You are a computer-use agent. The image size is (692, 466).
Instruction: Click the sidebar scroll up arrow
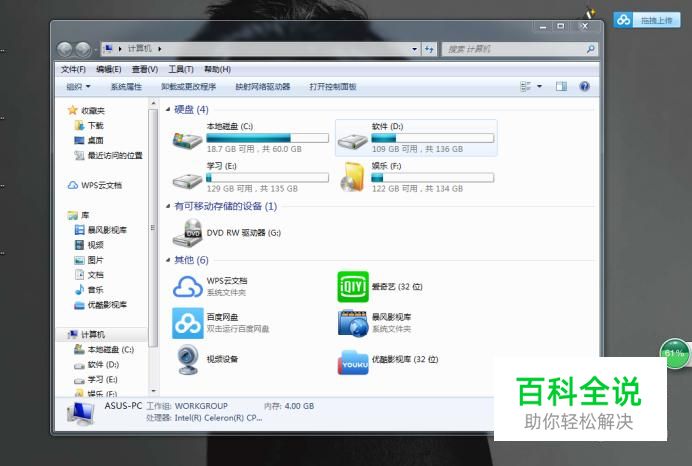[153, 103]
